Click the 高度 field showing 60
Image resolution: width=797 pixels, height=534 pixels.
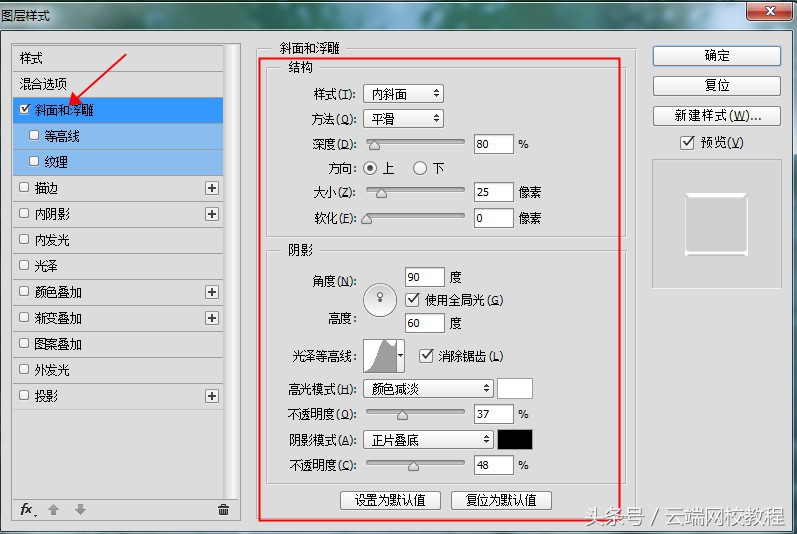pyautogui.click(x=425, y=323)
